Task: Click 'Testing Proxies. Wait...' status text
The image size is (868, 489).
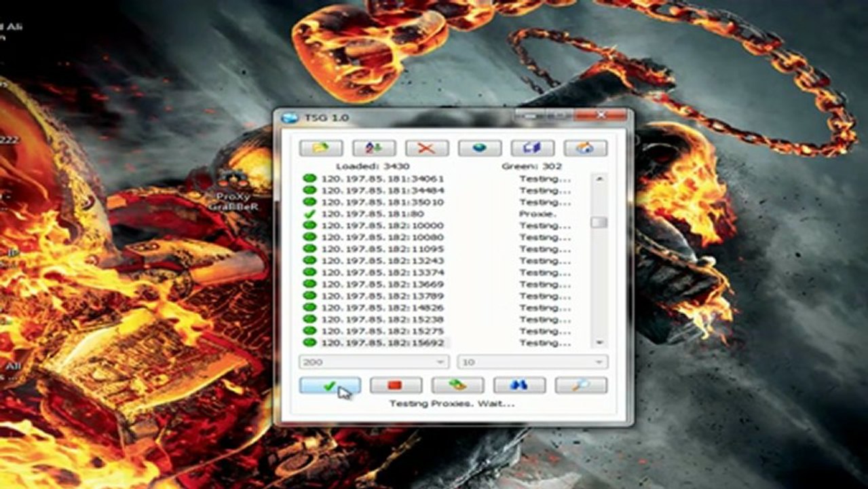Action: point(452,403)
